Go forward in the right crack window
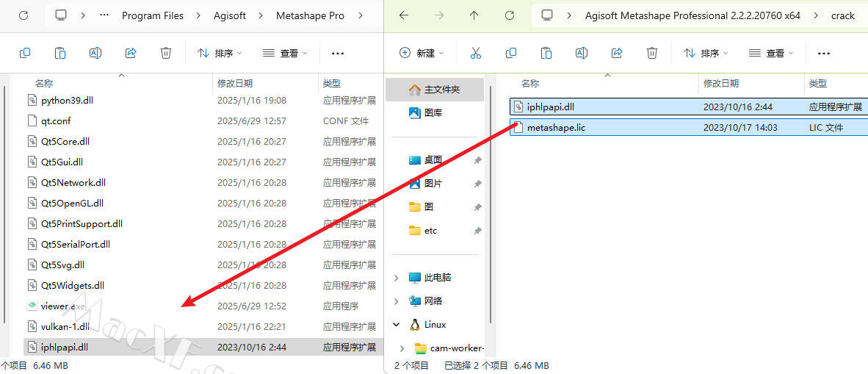 click(439, 15)
